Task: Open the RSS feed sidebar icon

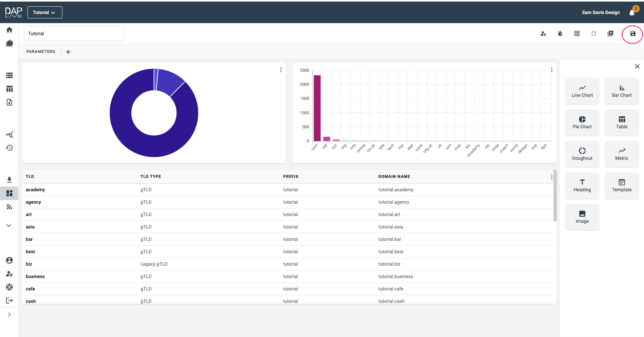Action: tap(9, 207)
